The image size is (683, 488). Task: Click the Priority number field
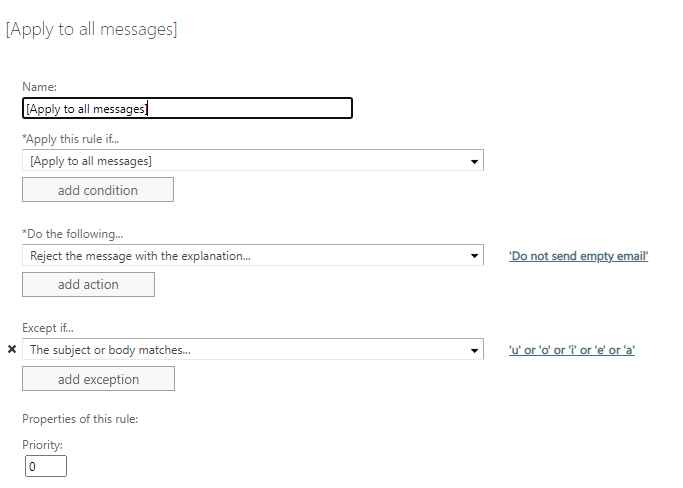click(46, 466)
